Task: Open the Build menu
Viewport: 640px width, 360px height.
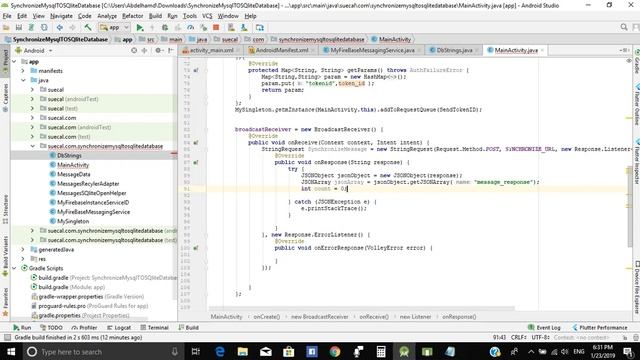Action: [x=155, y=16]
